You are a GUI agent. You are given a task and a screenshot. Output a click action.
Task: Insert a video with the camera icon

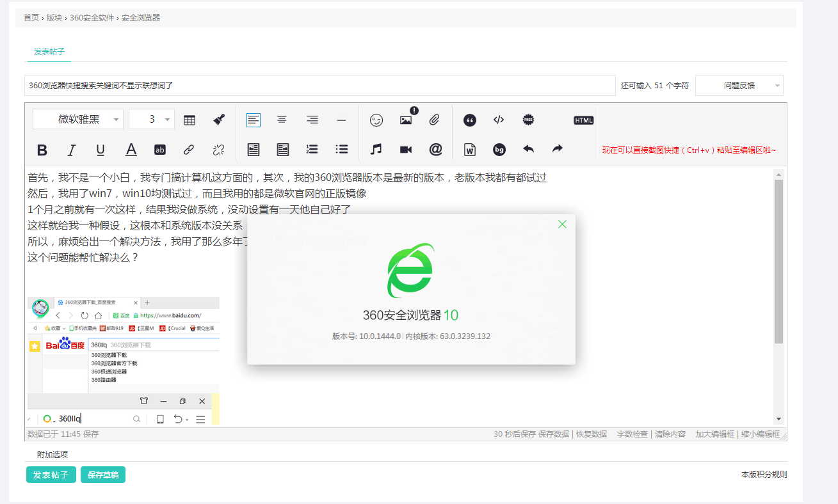tap(406, 149)
